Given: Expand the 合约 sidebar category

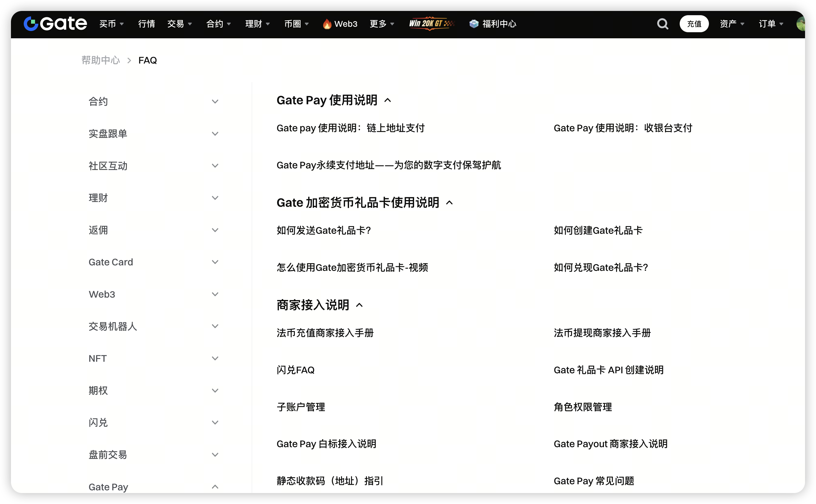Looking at the screenshot, I should point(215,101).
